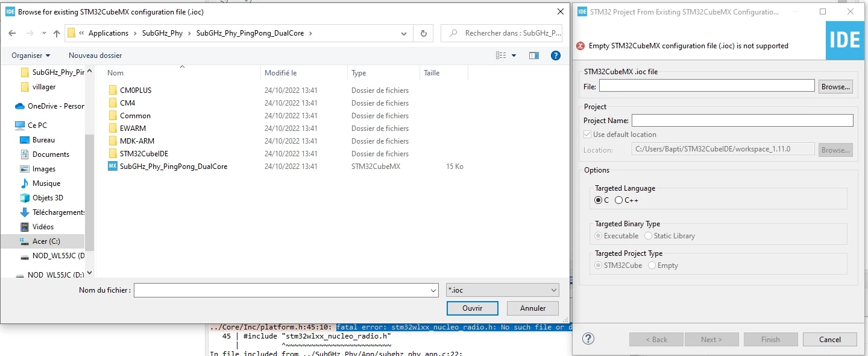Open filename history dropdown arrow
The height and width of the screenshot is (356, 868).
[x=433, y=290]
